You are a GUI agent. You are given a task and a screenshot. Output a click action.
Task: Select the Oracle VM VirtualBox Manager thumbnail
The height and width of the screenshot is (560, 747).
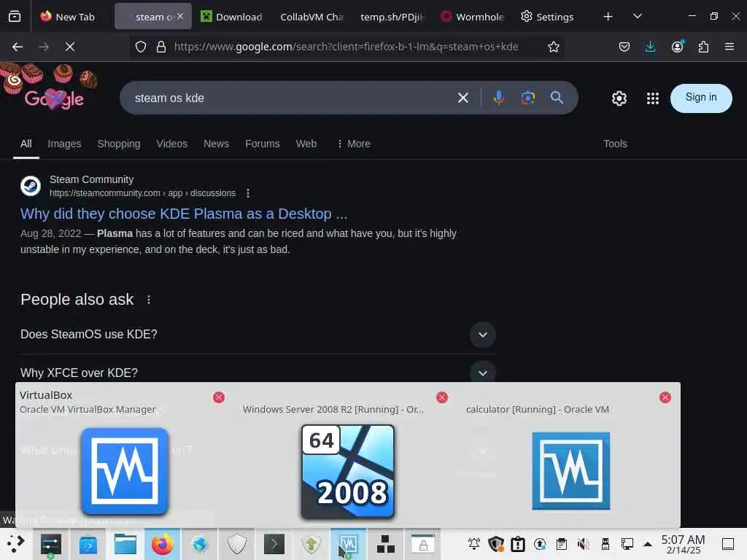click(x=124, y=471)
